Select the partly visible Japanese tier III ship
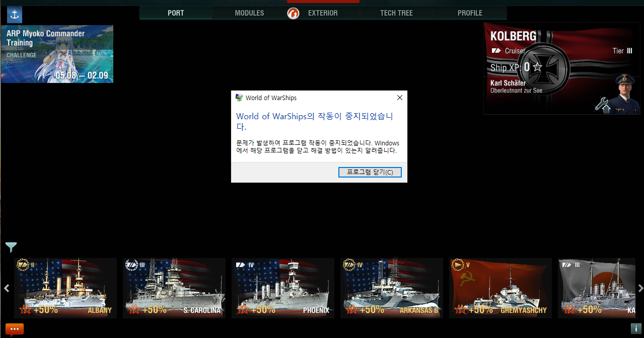The height and width of the screenshot is (338, 644). pyautogui.click(x=597, y=288)
